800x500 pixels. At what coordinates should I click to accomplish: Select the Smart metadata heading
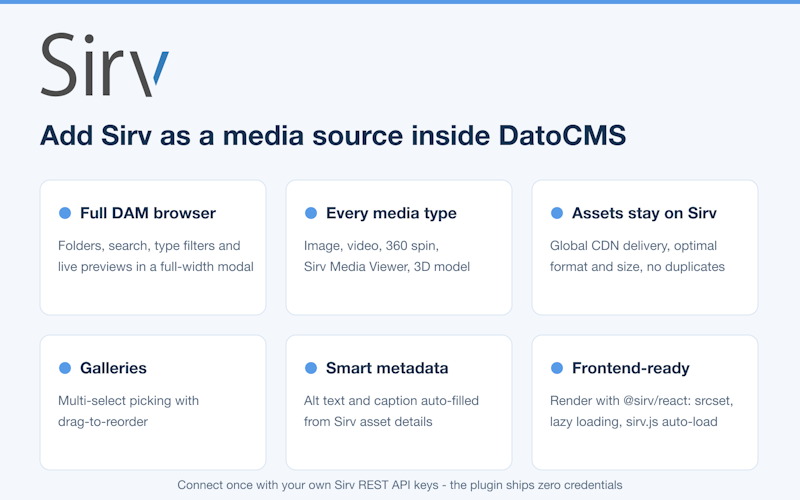387,368
